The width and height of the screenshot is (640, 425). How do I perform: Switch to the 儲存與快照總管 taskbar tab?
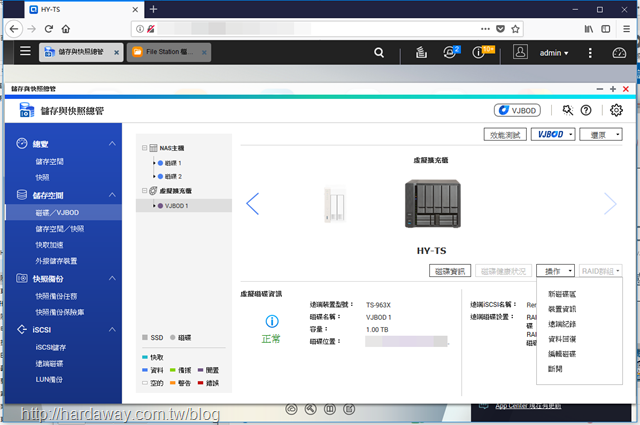(x=81, y=52)
